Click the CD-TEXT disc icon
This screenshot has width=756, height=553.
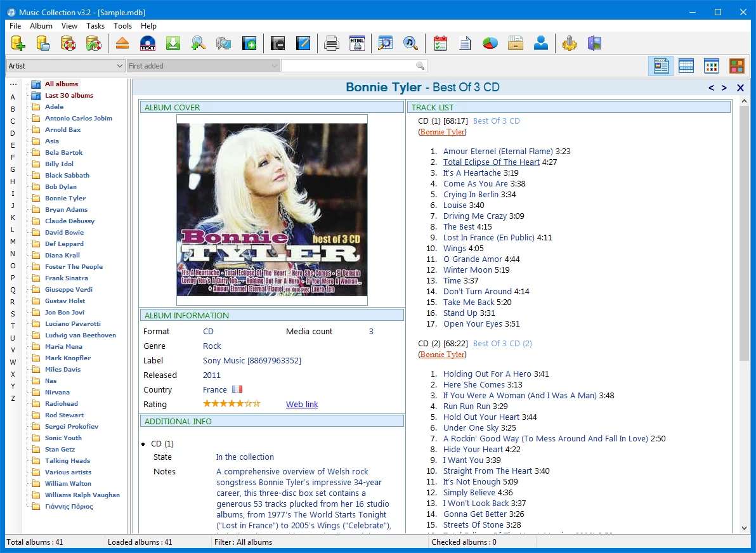pyautogui.click(x=148, y=43)
